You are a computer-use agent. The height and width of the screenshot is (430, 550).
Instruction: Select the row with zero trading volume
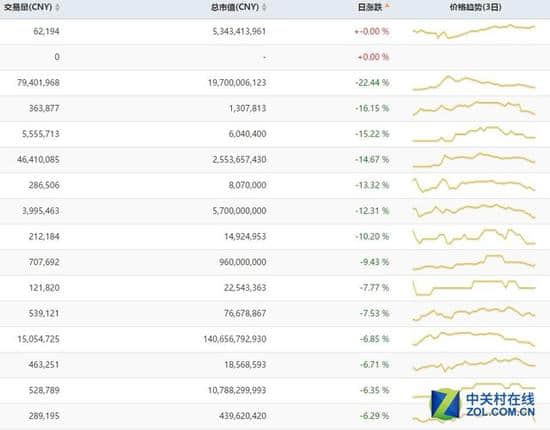[x=275, y=57]
